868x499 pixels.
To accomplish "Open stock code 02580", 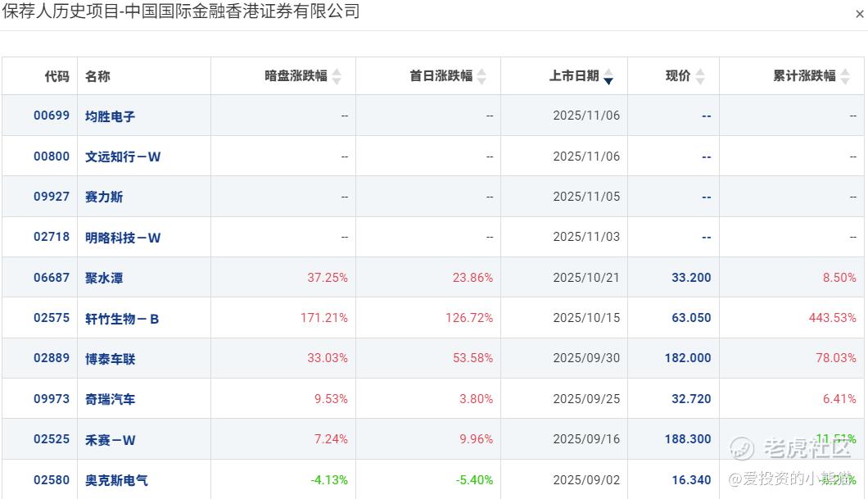I will pos(52,479).
